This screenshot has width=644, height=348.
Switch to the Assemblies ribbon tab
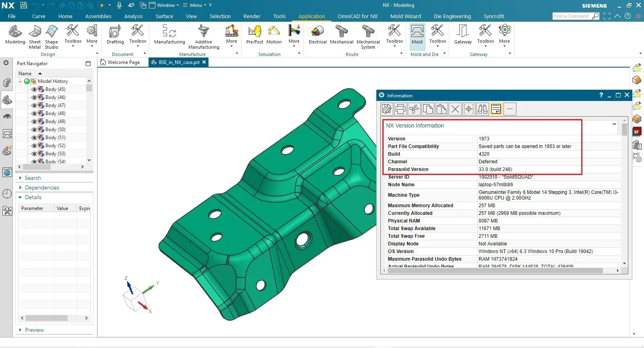coord(98,16)
